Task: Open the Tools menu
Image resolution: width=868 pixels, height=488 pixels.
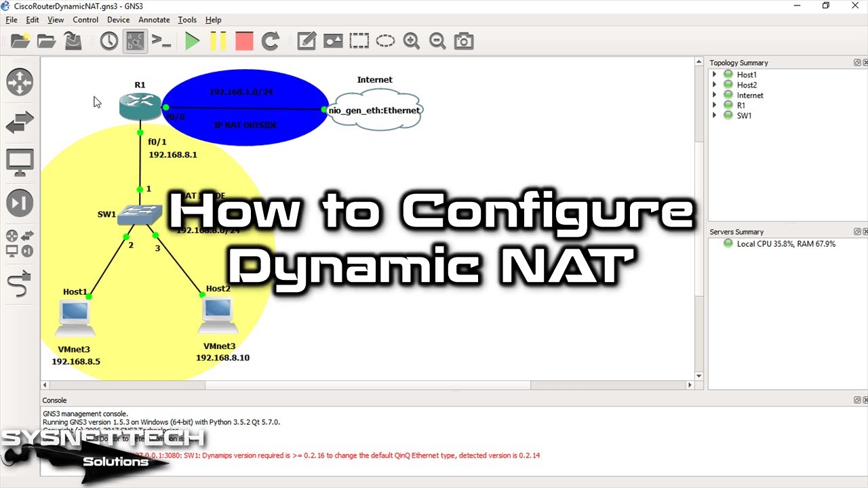Action: click(187, 20)
